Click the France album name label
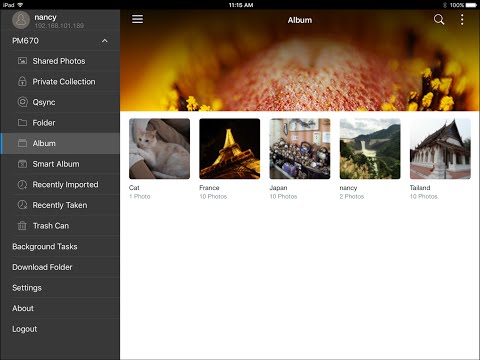480x360 pixels. click(x=209, y=188)
